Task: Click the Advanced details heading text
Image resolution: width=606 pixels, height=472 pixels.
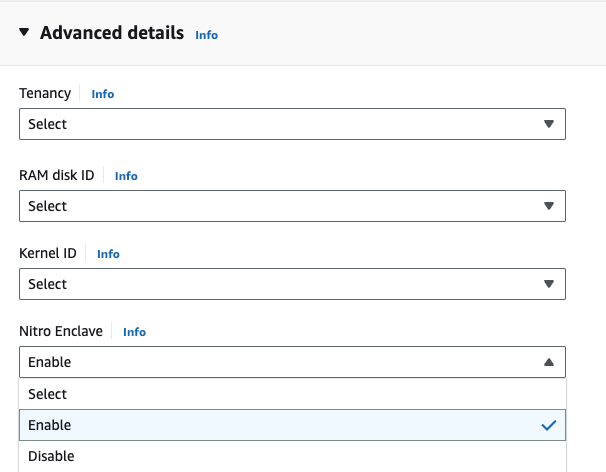Action: [x=112, y=33]
